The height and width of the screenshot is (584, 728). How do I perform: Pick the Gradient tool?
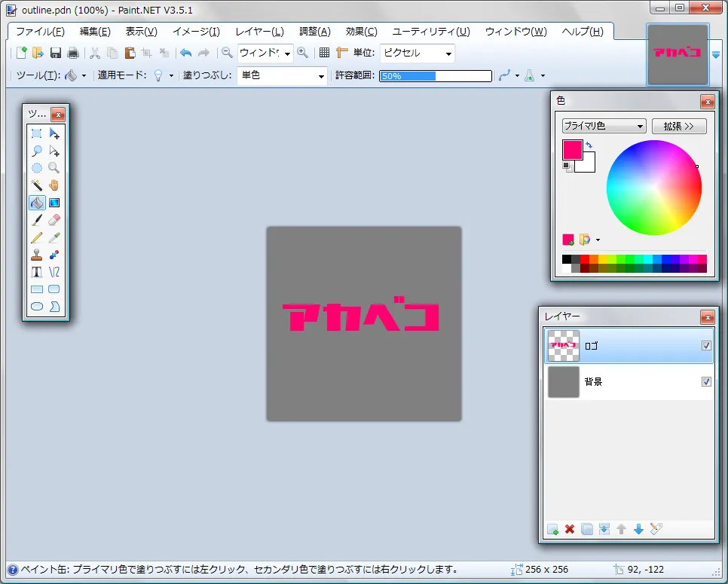click(x=54, y=203)
